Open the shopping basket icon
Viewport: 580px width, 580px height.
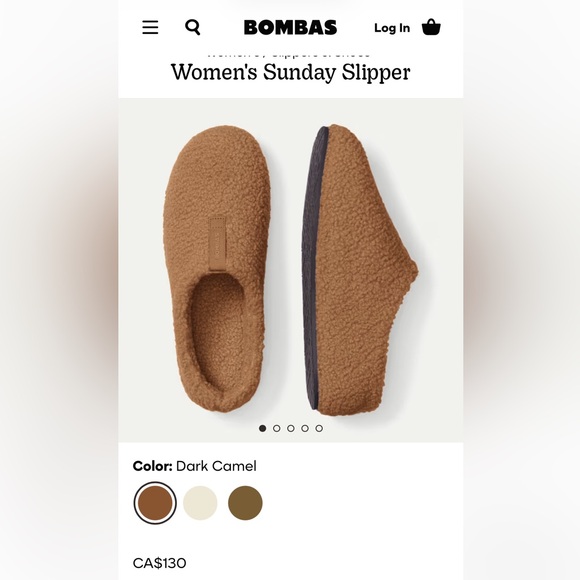[x=431, y=27]
